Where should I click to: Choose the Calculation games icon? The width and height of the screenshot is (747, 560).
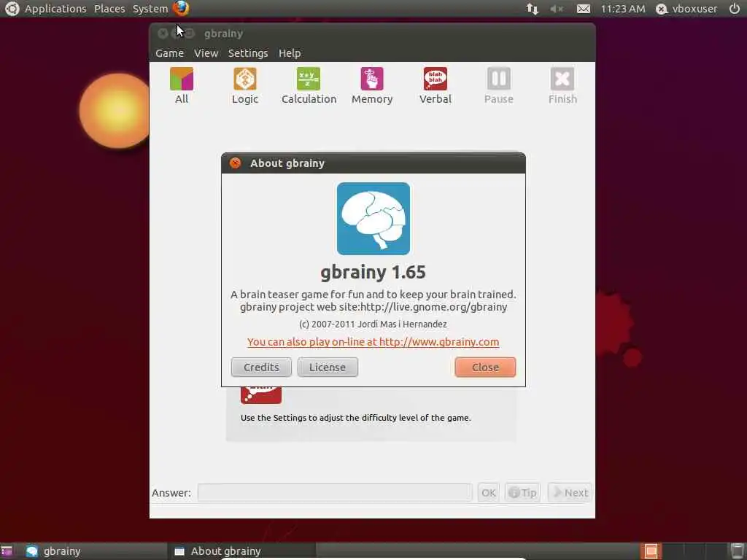[x=309, y=86]
